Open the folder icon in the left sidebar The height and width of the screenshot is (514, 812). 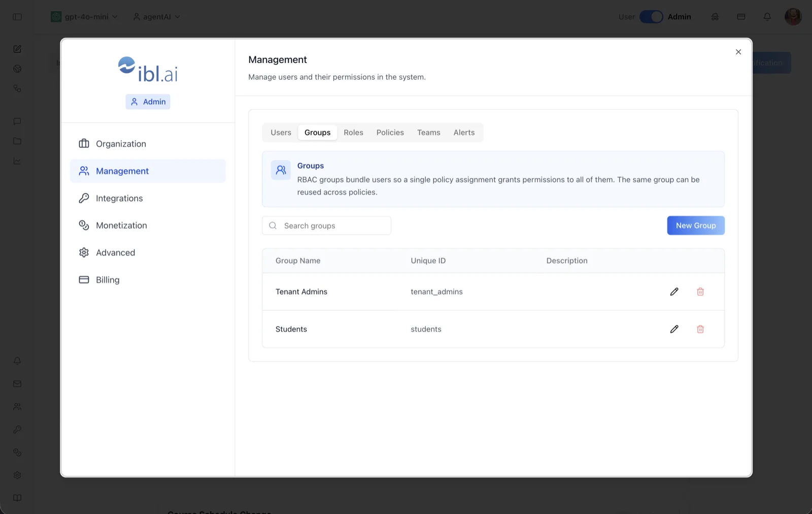pyautogui.click(x=17, y=141)
